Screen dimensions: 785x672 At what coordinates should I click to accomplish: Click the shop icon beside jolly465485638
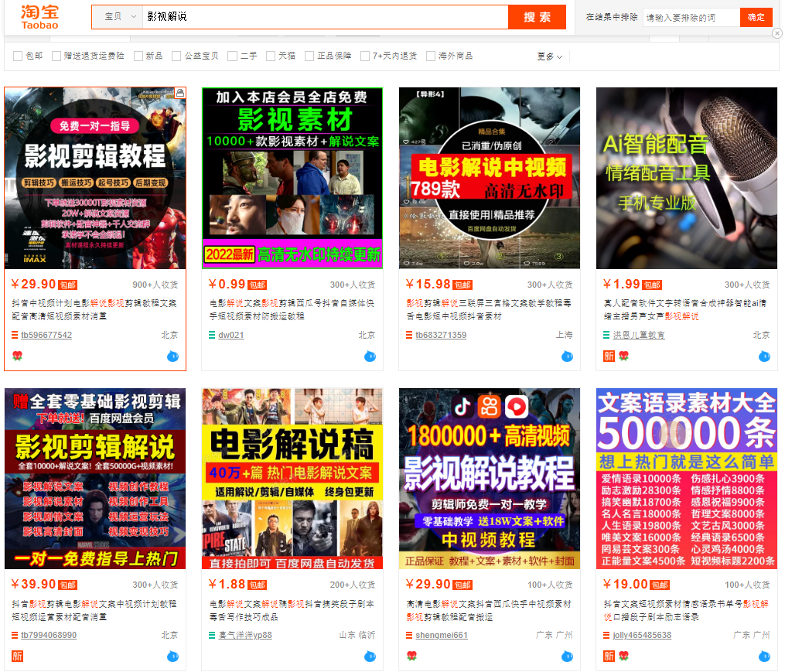click(606, 635)
